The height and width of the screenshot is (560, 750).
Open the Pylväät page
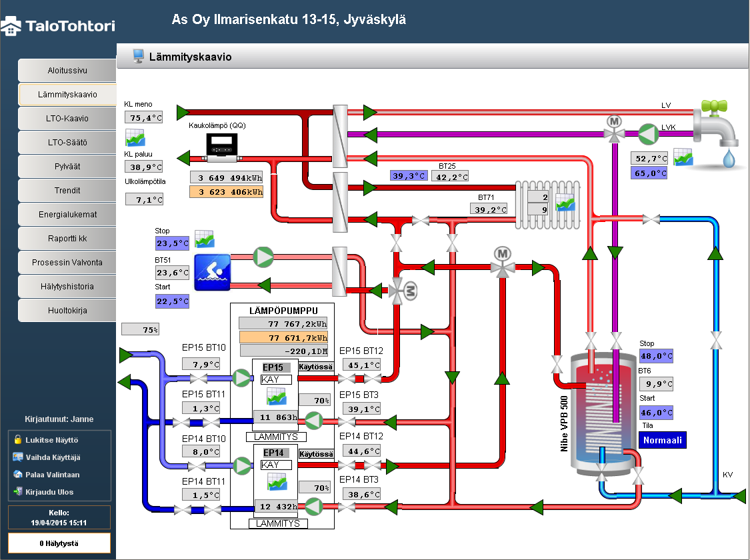[67, 167]
